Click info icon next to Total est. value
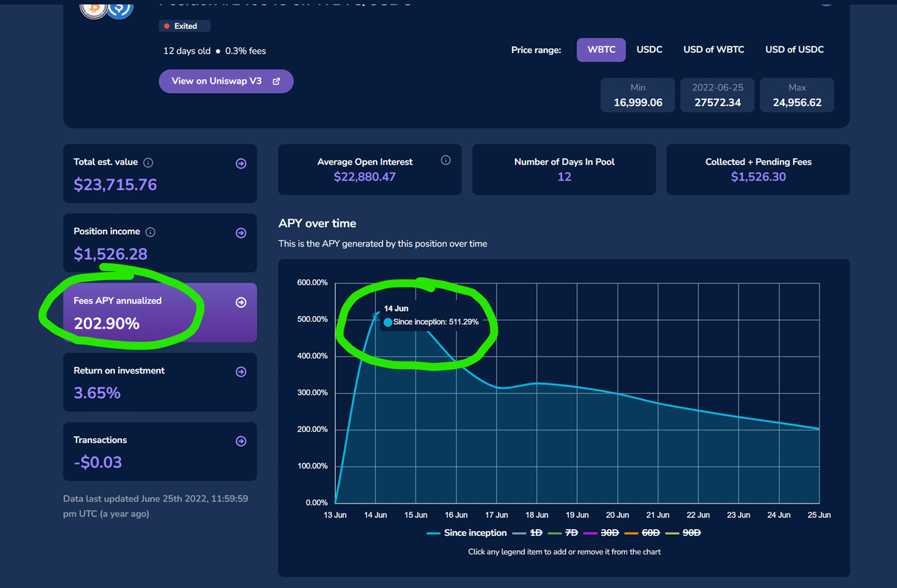Viewport: 897px width, 588px height. 148,163
